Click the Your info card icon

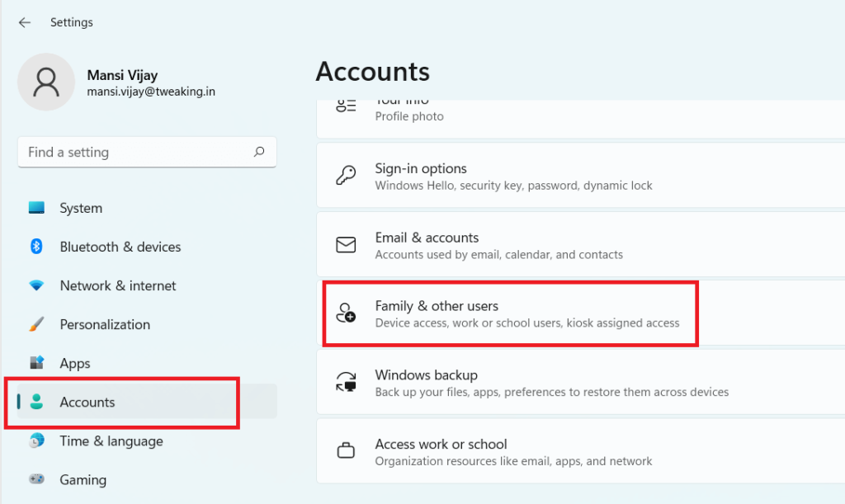[x=346, y=106]
